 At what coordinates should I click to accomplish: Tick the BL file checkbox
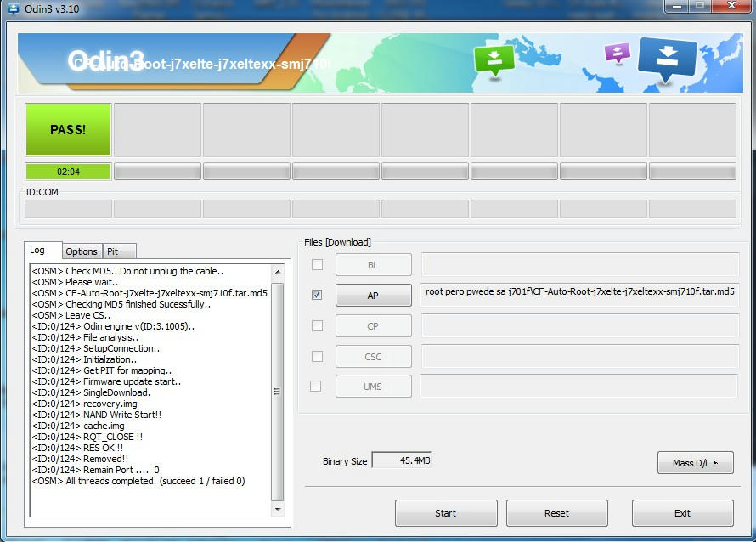[x=317, y=265]
